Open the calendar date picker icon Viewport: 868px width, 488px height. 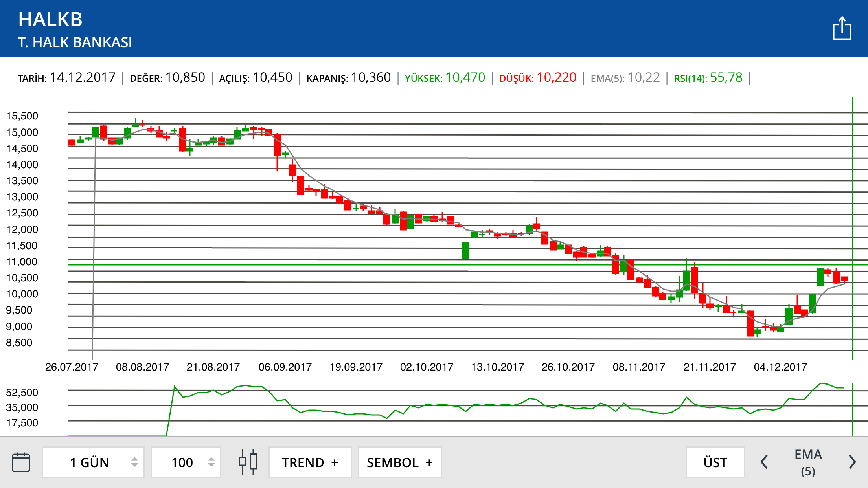click(21, 462)
